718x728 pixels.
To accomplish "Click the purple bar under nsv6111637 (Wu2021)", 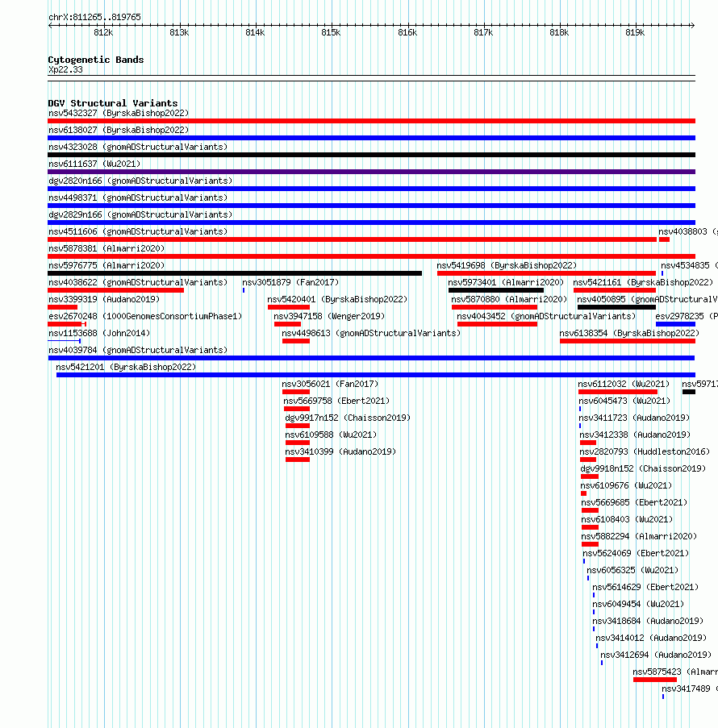I will pos(371,172).
